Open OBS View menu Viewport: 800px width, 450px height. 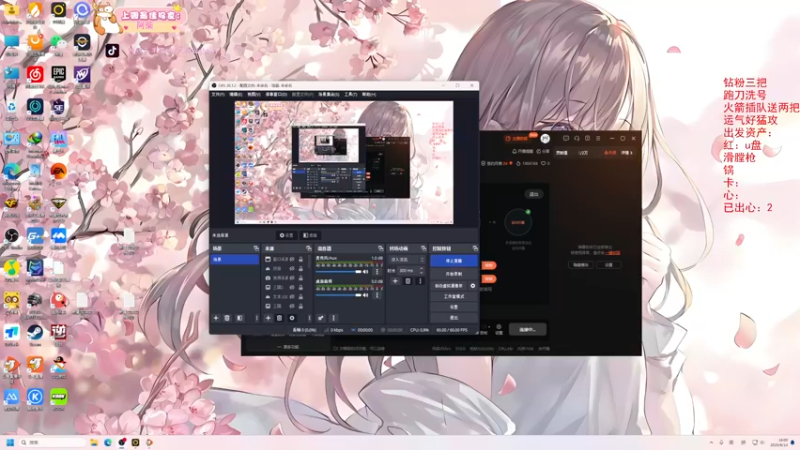tap(254, 94)
